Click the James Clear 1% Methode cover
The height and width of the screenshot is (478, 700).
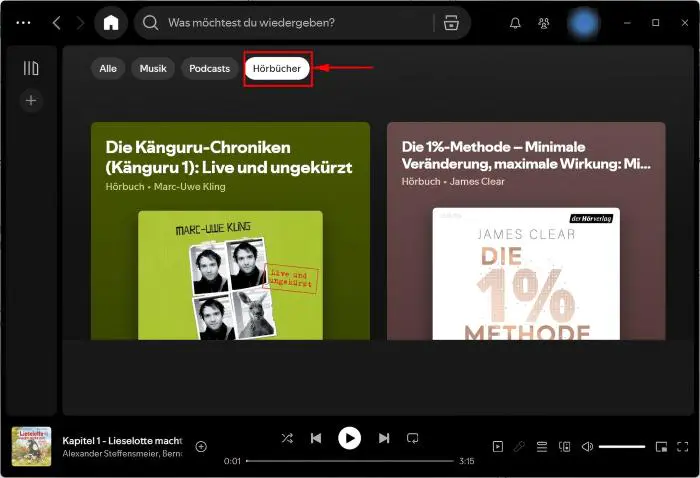click(526, 274)
